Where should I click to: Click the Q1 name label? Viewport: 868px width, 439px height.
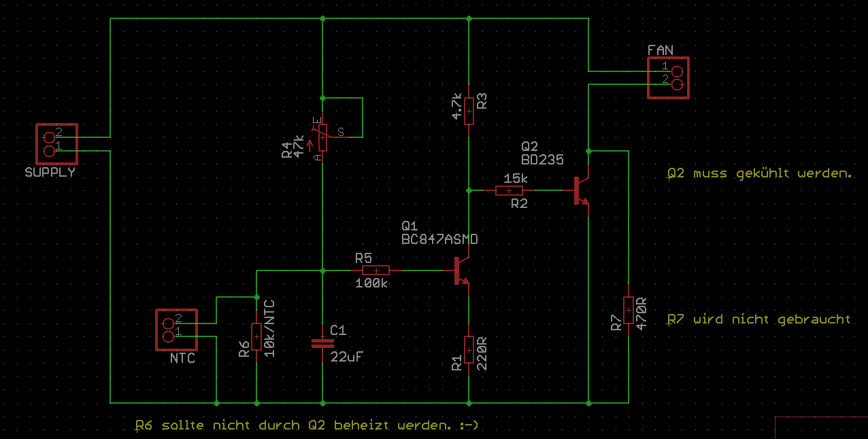point(409,226)
